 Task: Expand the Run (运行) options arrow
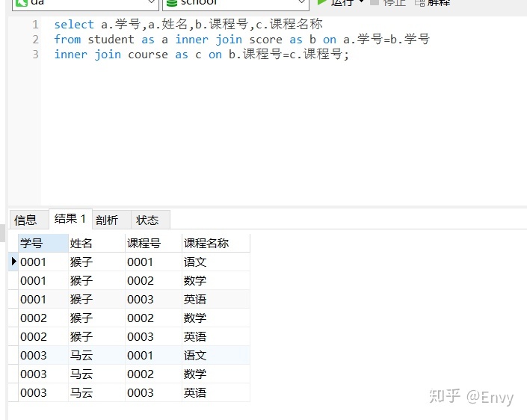tap(361, 2)
